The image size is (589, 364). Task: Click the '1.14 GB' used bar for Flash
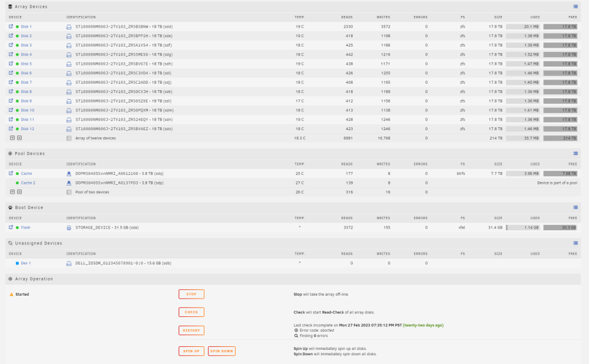coord(523,227)
